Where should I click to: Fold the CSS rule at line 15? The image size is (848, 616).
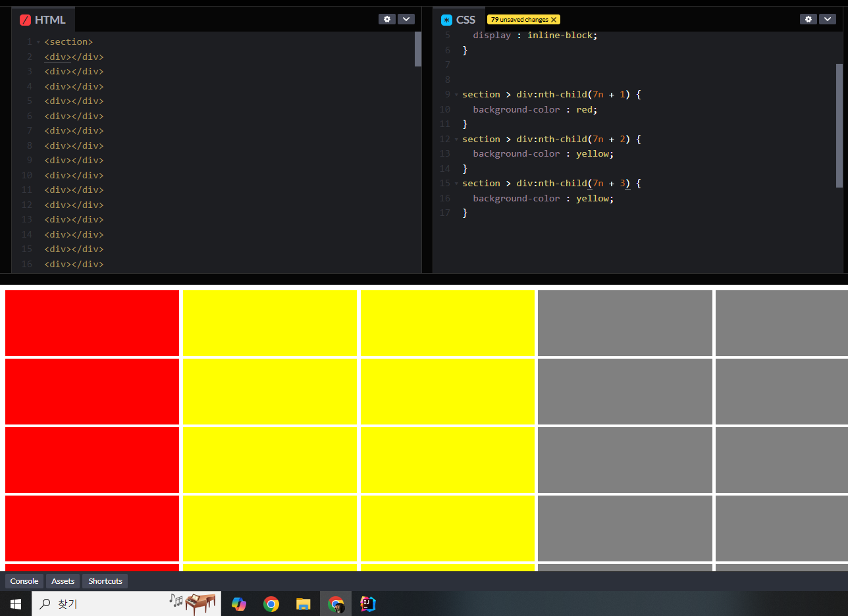[x=456, y=184]
